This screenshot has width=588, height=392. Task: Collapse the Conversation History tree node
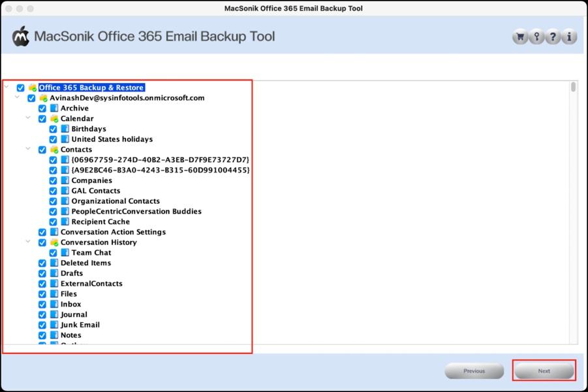(28, 242)
